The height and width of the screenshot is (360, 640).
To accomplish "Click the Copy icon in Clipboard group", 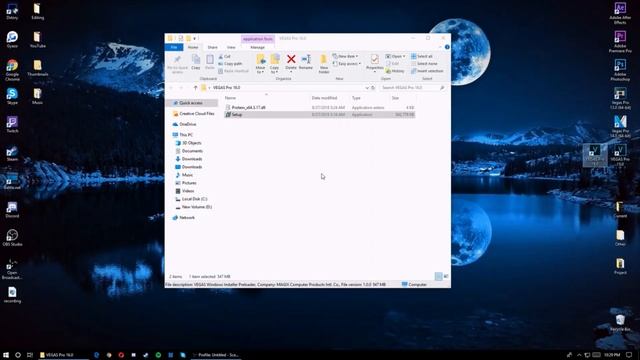I will [196, 62].
